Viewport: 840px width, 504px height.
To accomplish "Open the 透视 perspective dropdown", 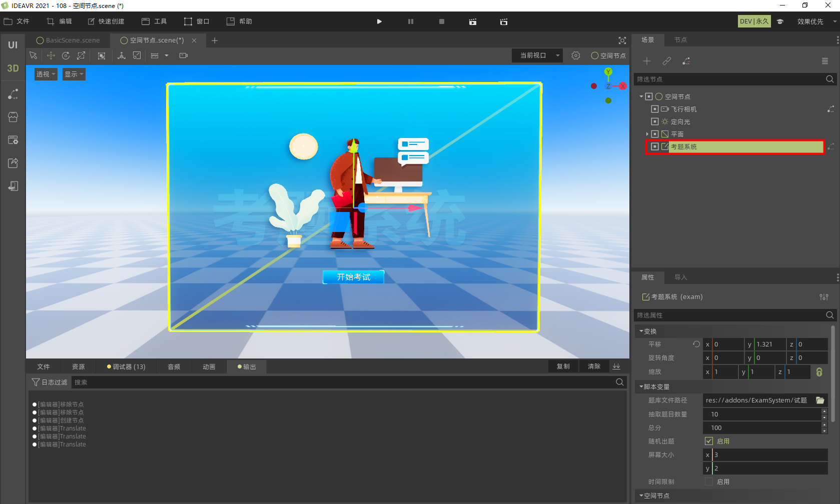I will click(46, 74).
